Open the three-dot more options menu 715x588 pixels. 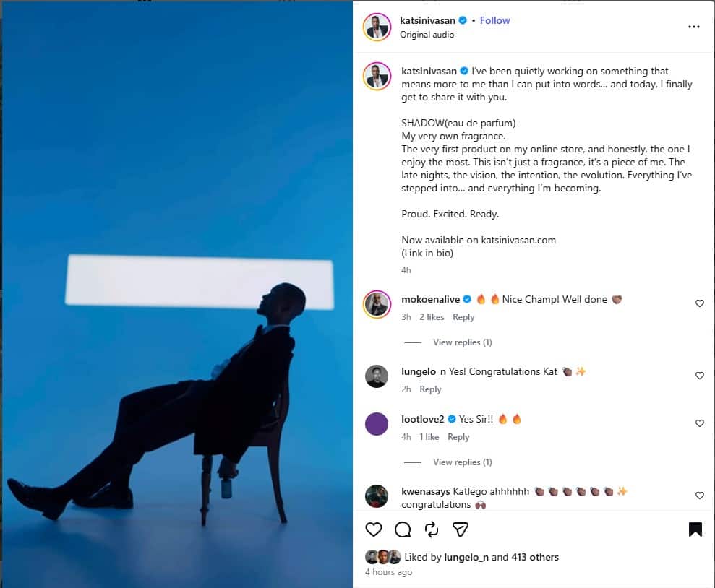[693, 27]
